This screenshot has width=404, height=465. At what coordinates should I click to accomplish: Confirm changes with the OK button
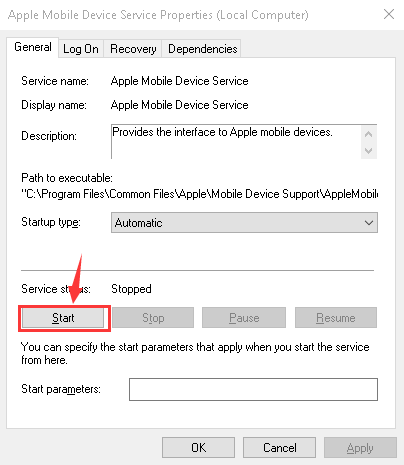[x=199, y=448]
